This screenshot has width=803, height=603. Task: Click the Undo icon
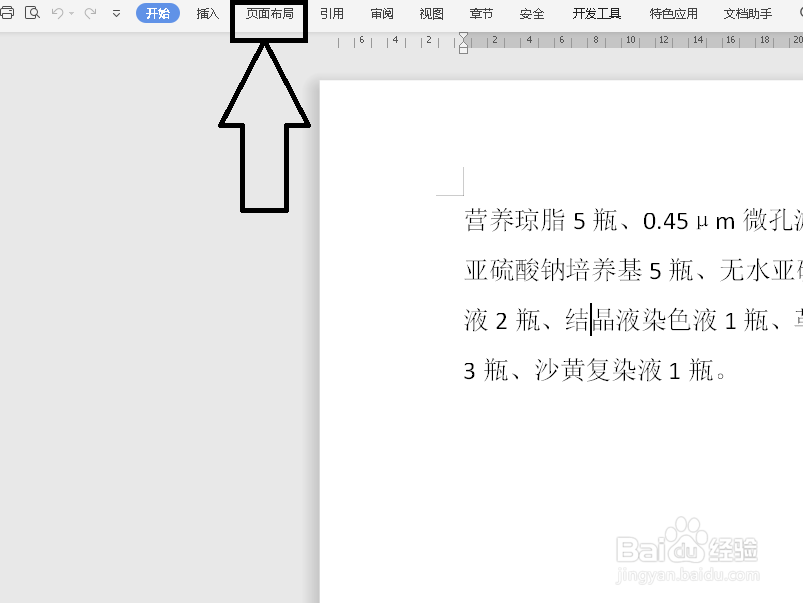(x=57, y=13)
